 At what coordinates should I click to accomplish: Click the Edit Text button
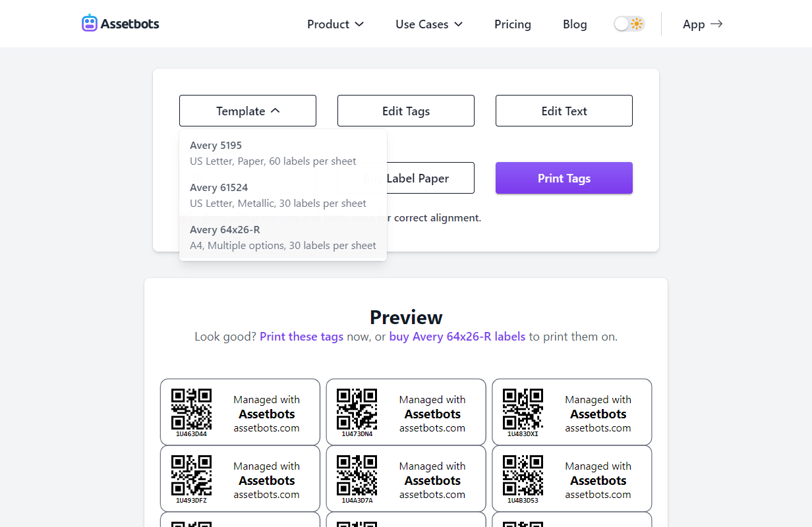coord(564,111)
